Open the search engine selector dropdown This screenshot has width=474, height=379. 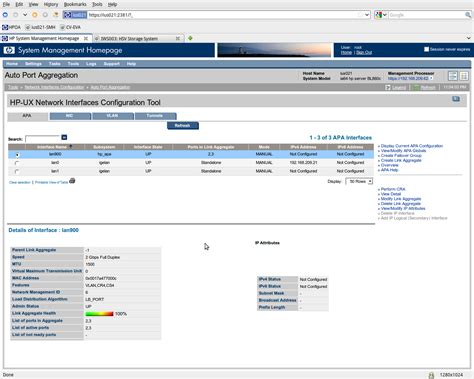(381, 15)
